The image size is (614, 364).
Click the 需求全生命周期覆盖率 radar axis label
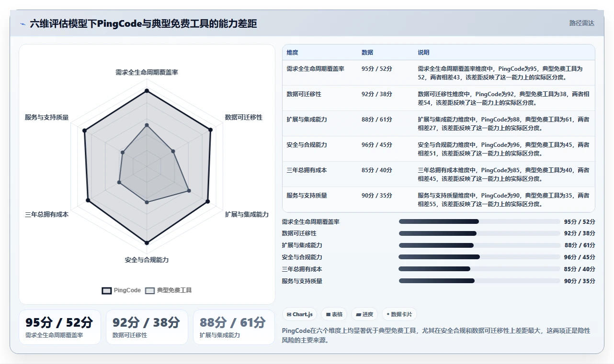(147, 72)
